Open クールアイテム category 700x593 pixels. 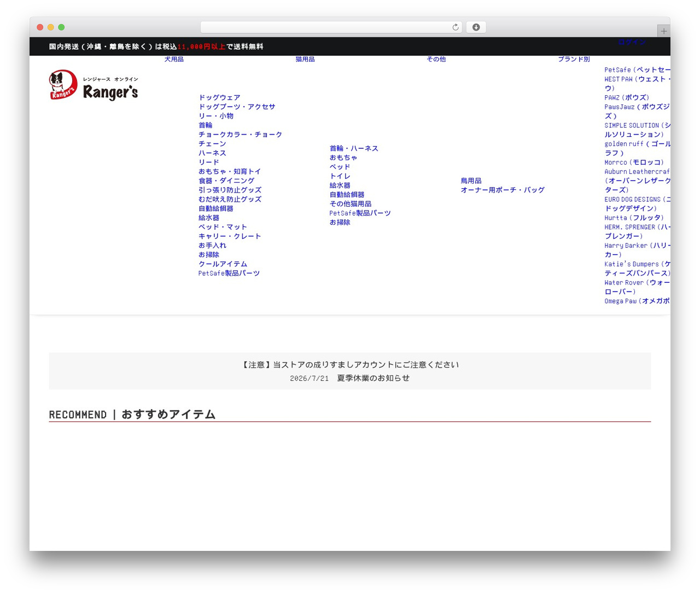pos(223,264)
